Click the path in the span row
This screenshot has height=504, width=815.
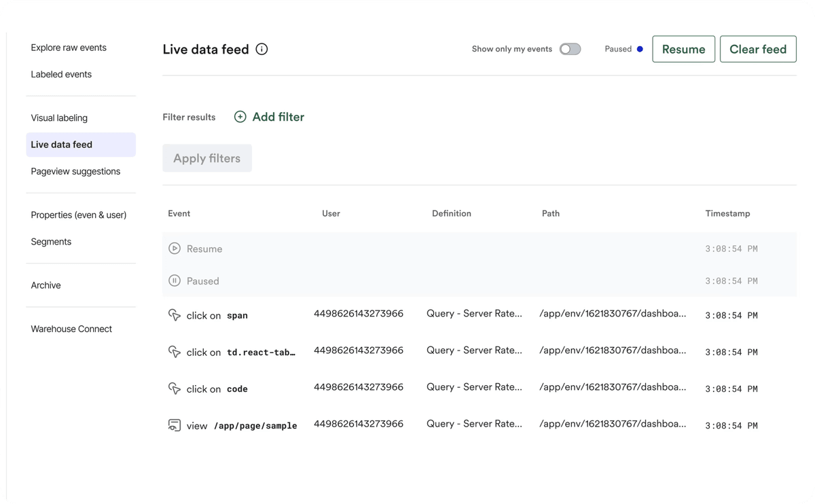pos(613,313)
